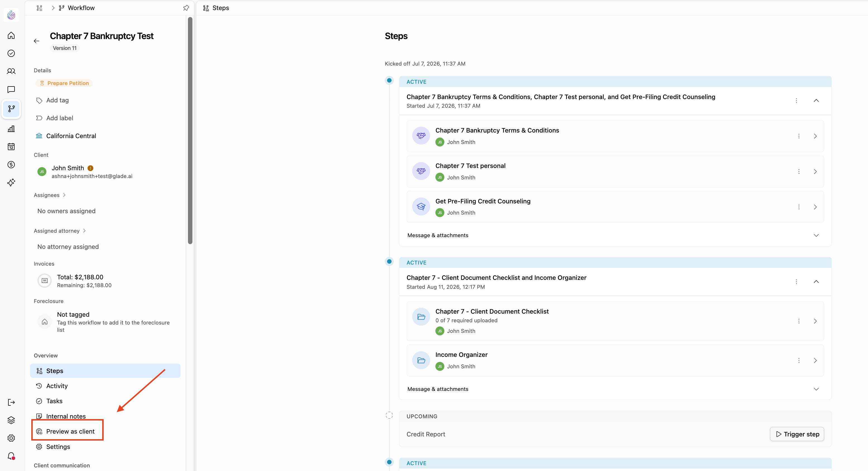Select the workflow branch icon in sidebar
Viewport: 868px width, 471px height.
pyautogui.click(x=11, y=109)
